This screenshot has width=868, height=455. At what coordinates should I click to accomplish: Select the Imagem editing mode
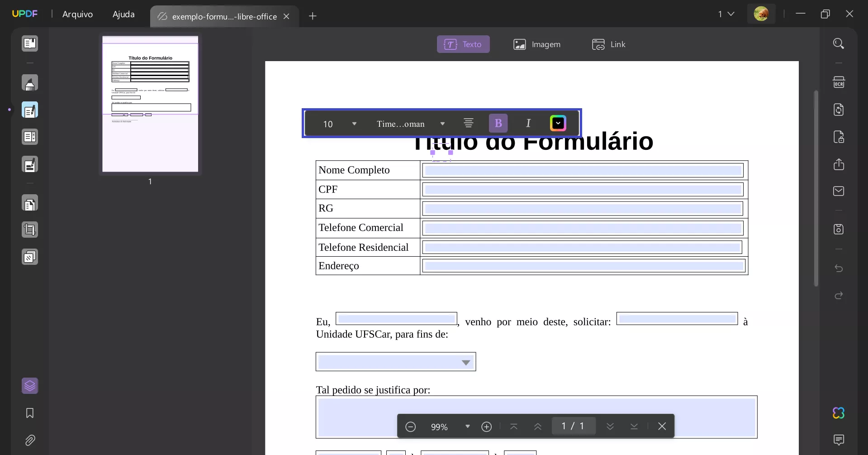(x=537, y=44)
